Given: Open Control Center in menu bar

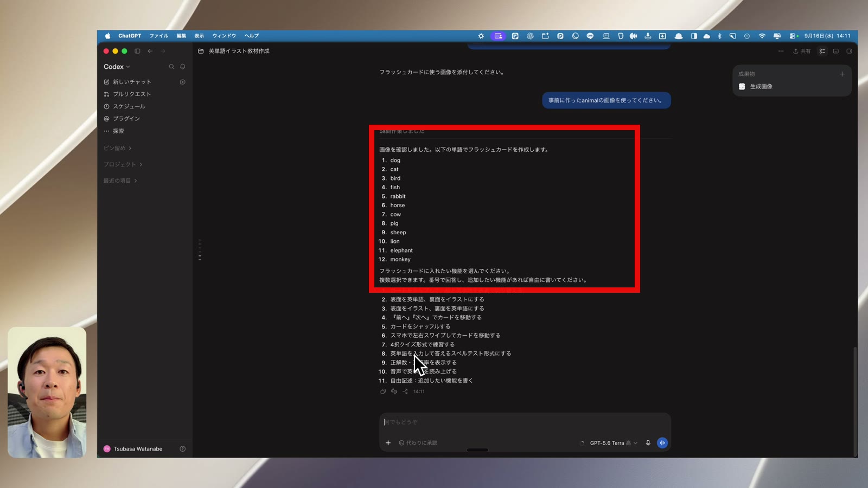Looking at the screenshot, I should tap(793, 36).
